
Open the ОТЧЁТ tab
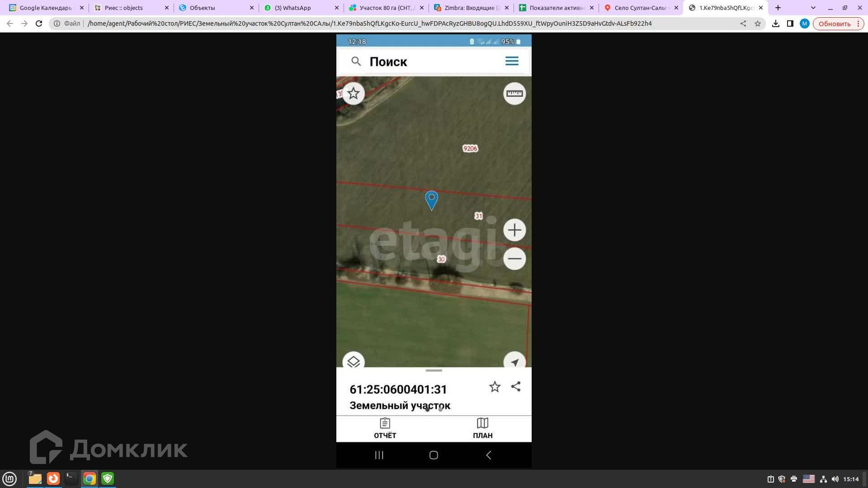click(x=385, y=428)
